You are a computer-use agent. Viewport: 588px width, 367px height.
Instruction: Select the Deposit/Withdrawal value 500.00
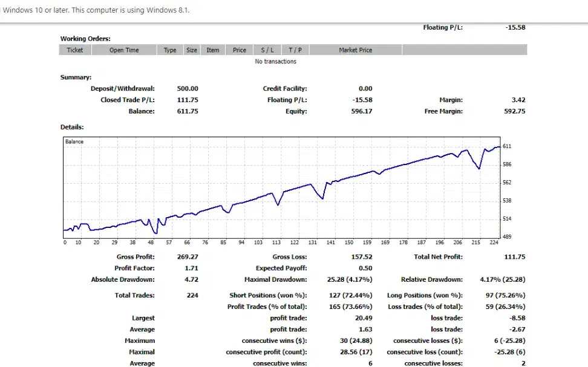pyautogui.click(x=188, y=89)
